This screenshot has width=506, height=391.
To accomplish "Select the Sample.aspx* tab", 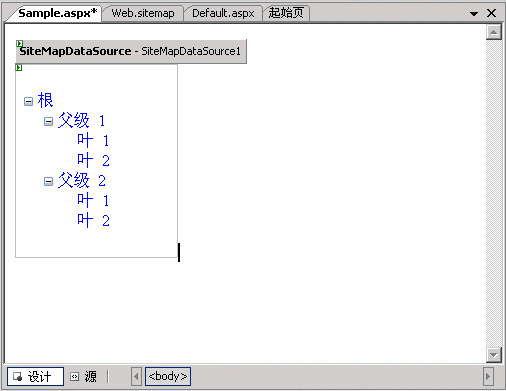I will point(57,13).
